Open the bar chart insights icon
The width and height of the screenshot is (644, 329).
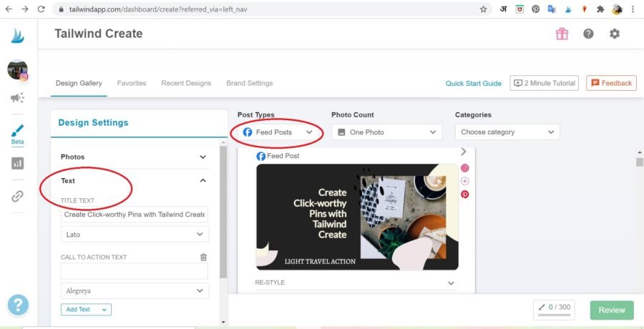point(17,164)
